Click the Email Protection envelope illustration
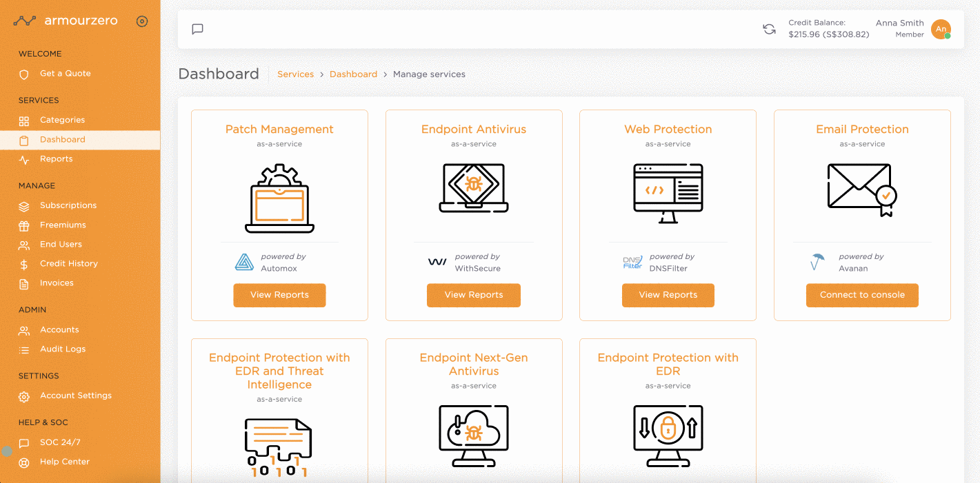 tap(862, 190)
